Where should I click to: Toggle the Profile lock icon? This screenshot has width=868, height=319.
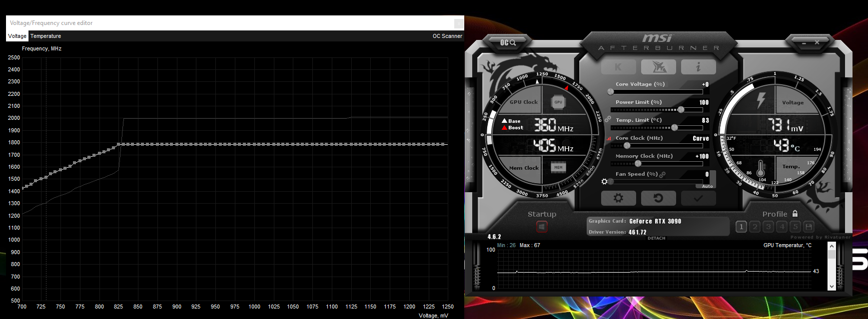tap(795, 213)
